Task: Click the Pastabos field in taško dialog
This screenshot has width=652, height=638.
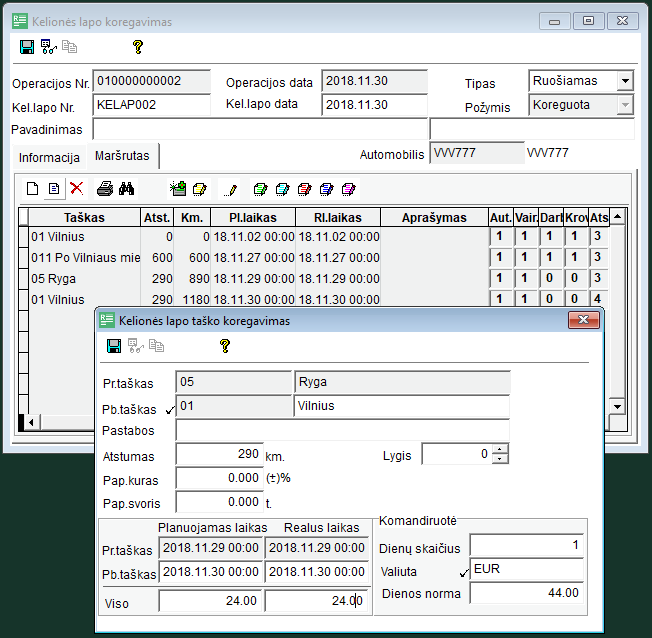Action: click(x=343, y=430)
